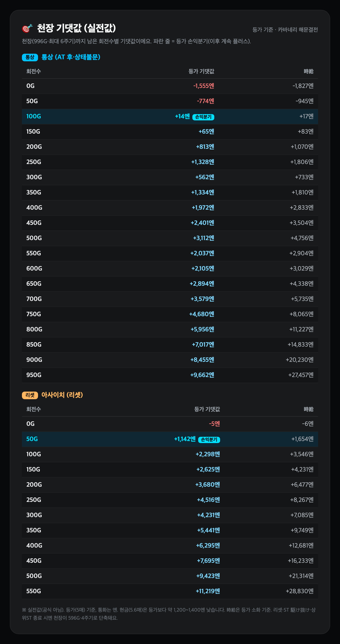
Task: Click the value +9,662엔
Action: (x=202, y=375)
